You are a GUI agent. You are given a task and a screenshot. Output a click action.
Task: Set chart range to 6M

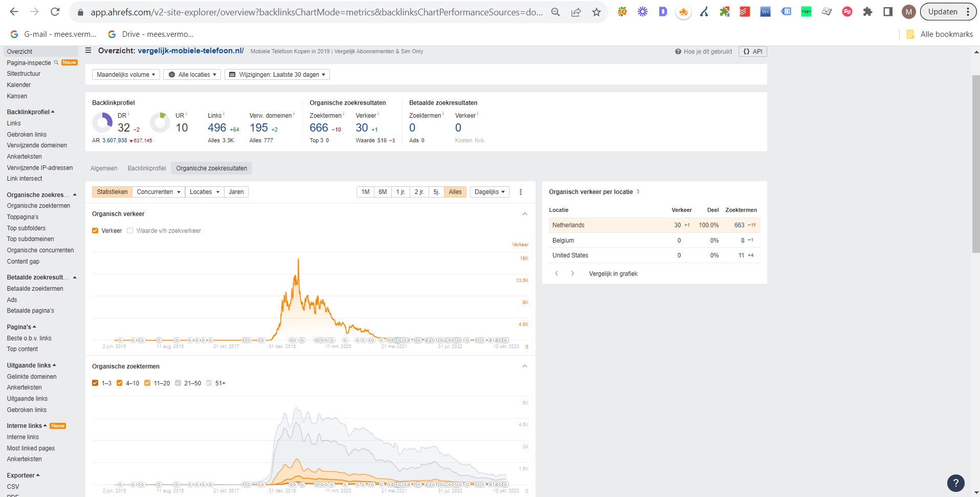383,192
